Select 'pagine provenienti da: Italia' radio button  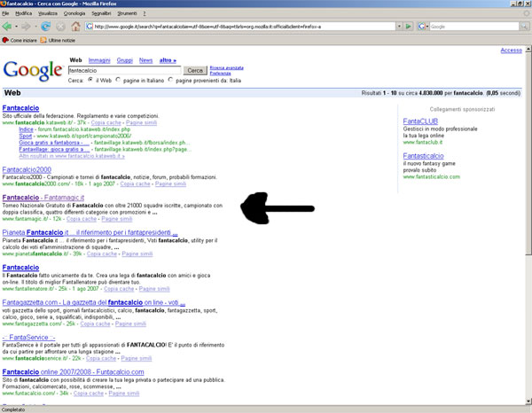[170, 80]
